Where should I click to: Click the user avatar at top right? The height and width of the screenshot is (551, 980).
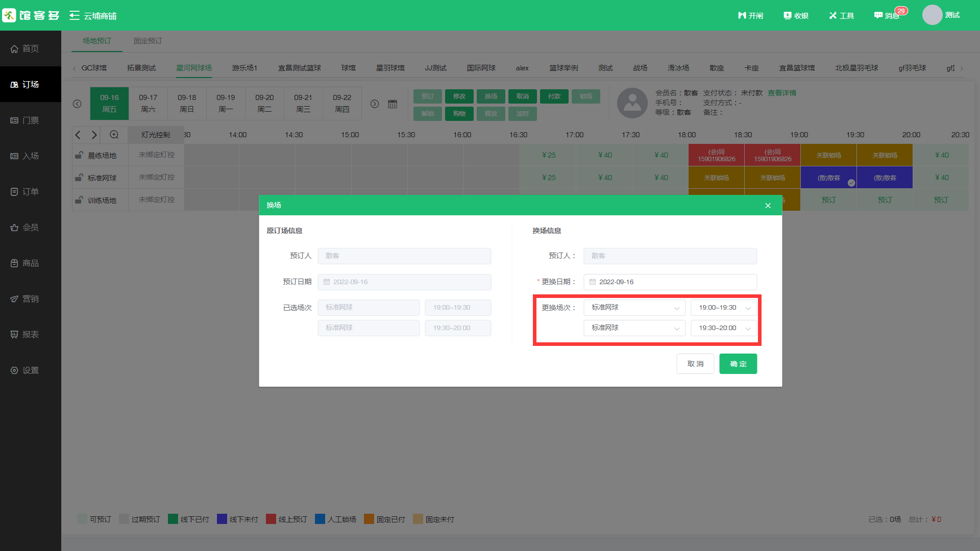click(932, 15)
